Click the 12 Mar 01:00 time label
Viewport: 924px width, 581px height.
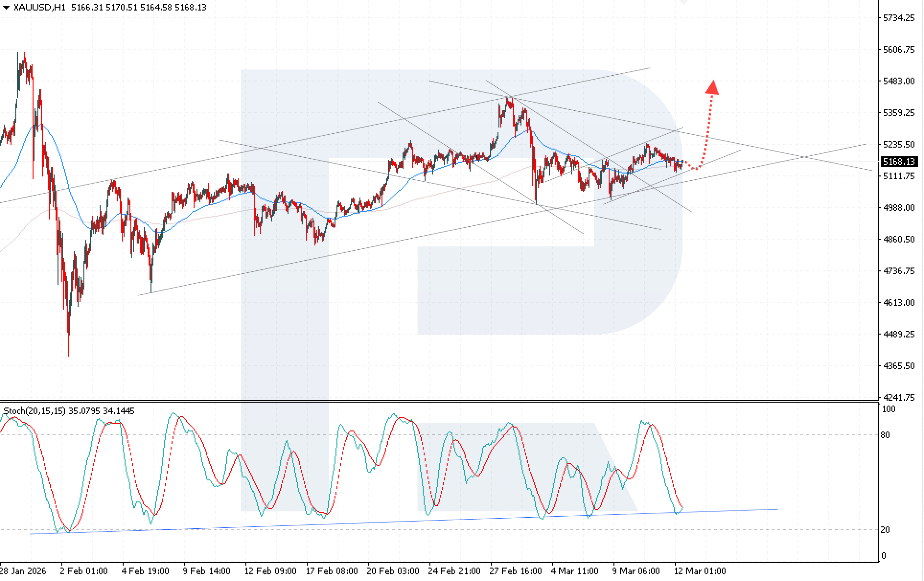tap(700, 571)
